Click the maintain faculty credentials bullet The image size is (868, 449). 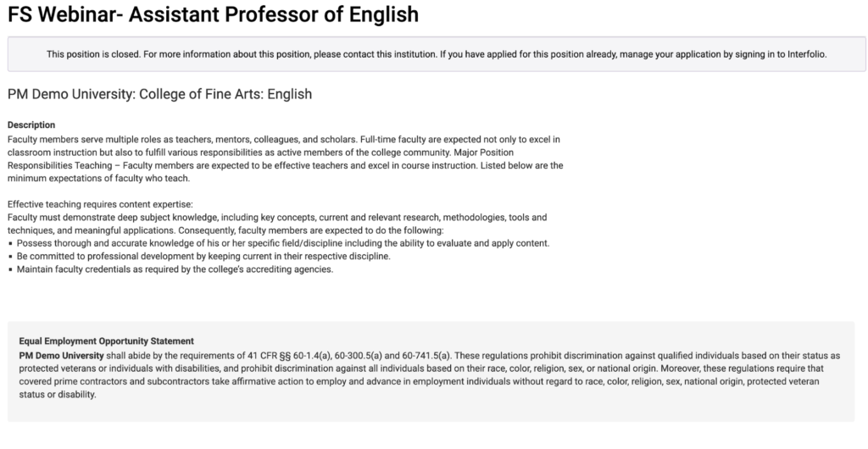coord(175,269)
